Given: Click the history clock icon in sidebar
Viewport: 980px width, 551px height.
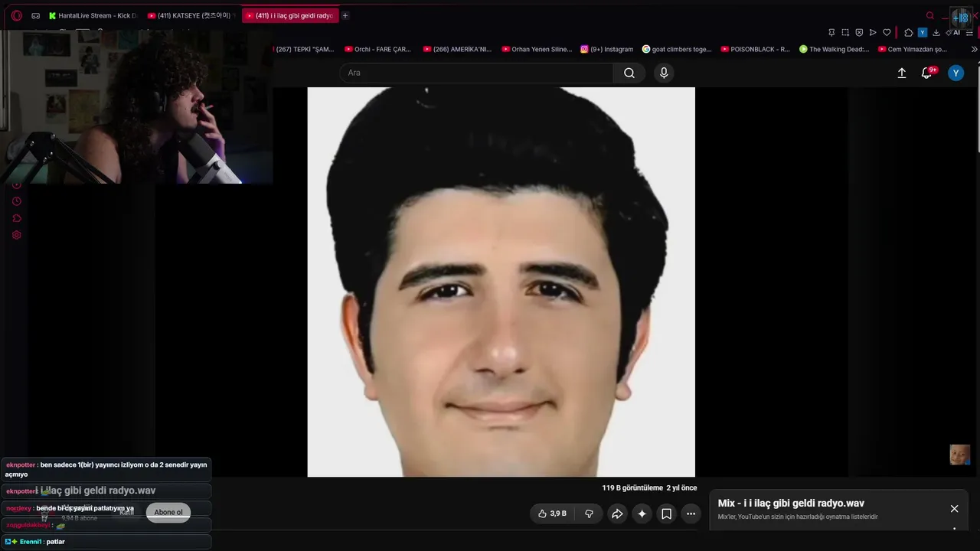Looking at the screenshot, I should tap(17, 201).
